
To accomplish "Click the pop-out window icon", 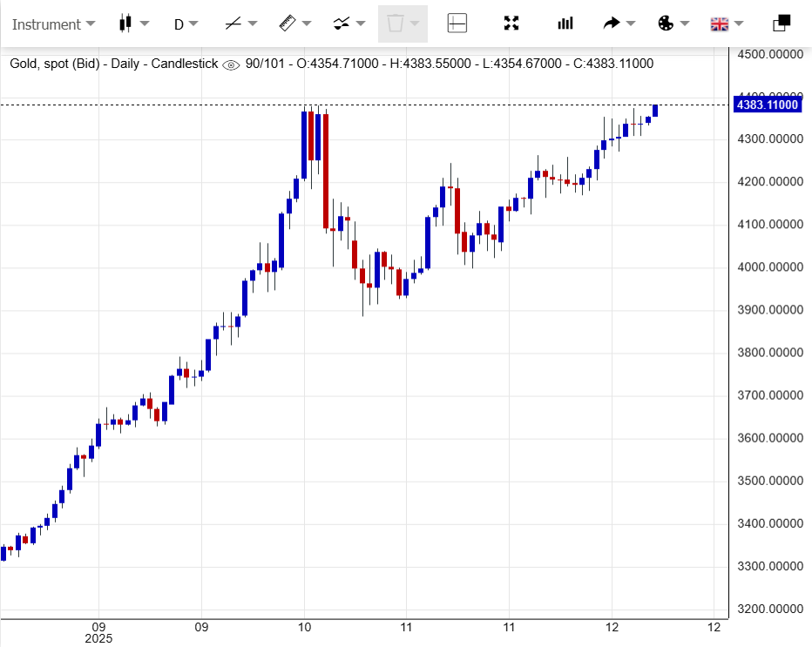I will [782, 24].
